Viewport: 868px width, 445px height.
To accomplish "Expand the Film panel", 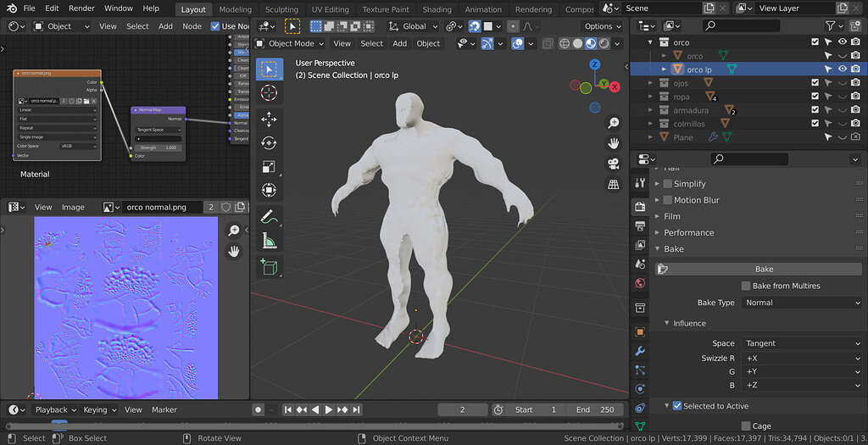I will [x=672, y=216].
